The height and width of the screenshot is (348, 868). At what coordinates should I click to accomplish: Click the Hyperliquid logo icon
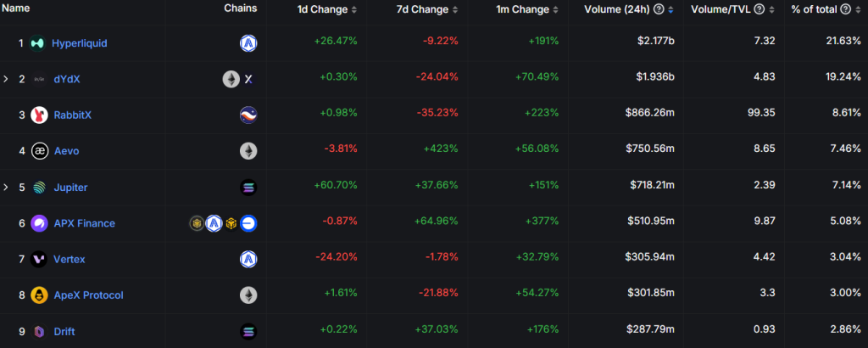point(38,43)
